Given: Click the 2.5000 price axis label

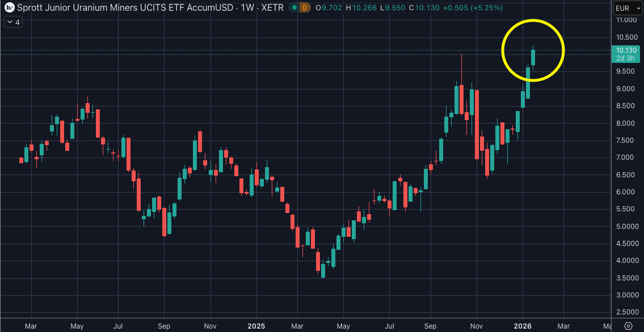Looking at the screenshot, I should point(626,312).
